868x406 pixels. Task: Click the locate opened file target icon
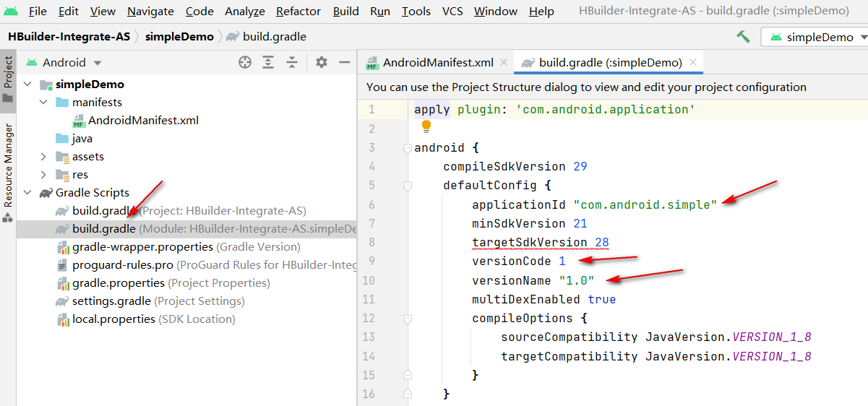click(x=245, y=63)
